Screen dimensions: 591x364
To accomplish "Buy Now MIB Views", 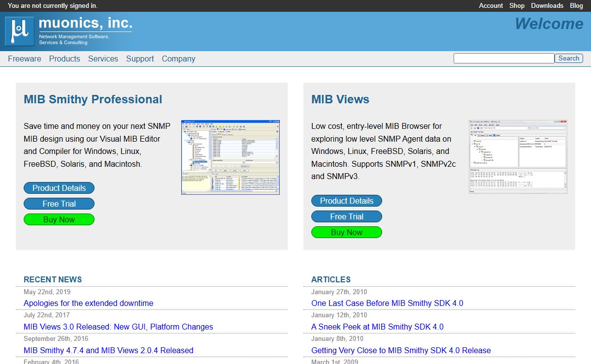I will pos(347,232).
